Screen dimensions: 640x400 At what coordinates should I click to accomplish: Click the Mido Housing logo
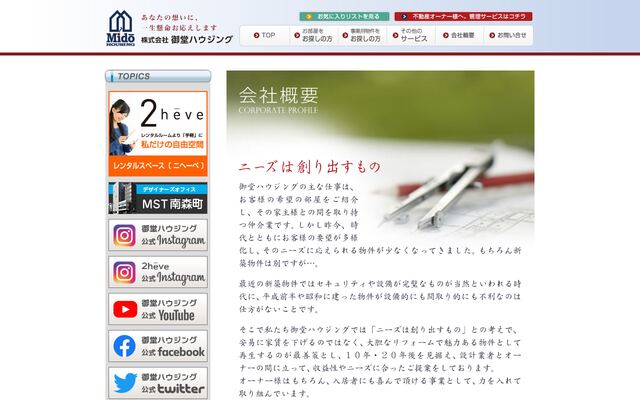click(120, 28)
